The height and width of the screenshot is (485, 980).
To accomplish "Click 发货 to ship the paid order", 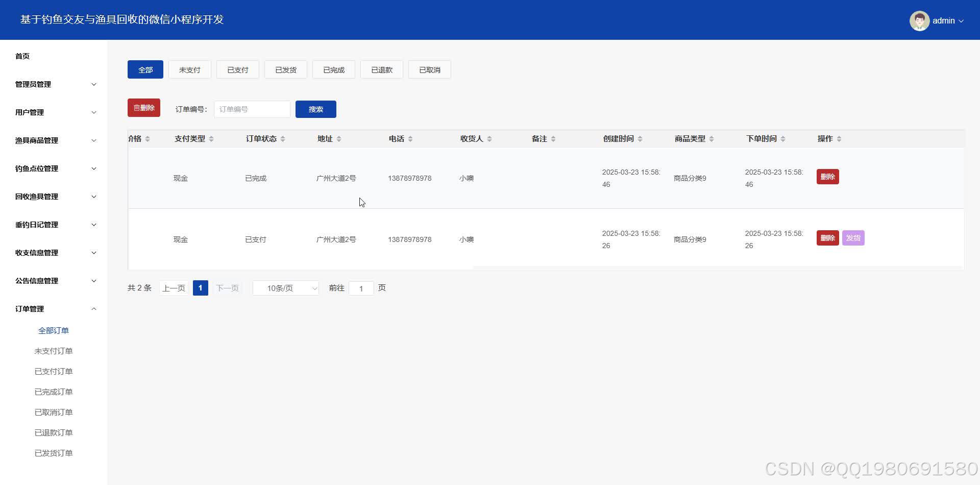I will coord(853,237).
